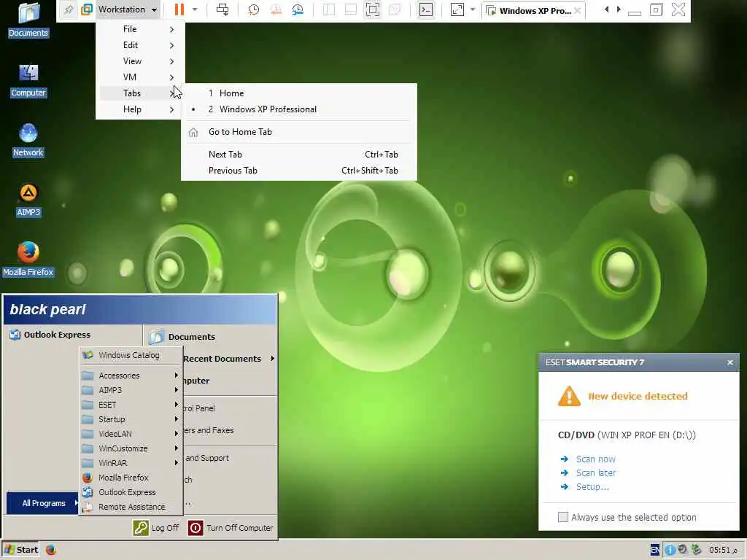Click the show library sidebar icon
The width and height of the screenshot is (747, 560).
(x=329, y=9)
